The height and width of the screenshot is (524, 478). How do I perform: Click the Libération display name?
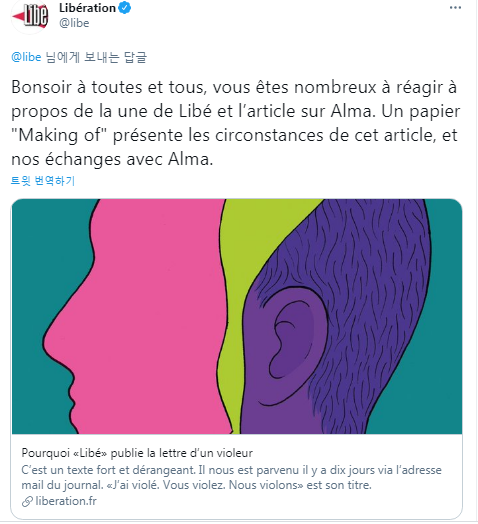click(87, 8)
